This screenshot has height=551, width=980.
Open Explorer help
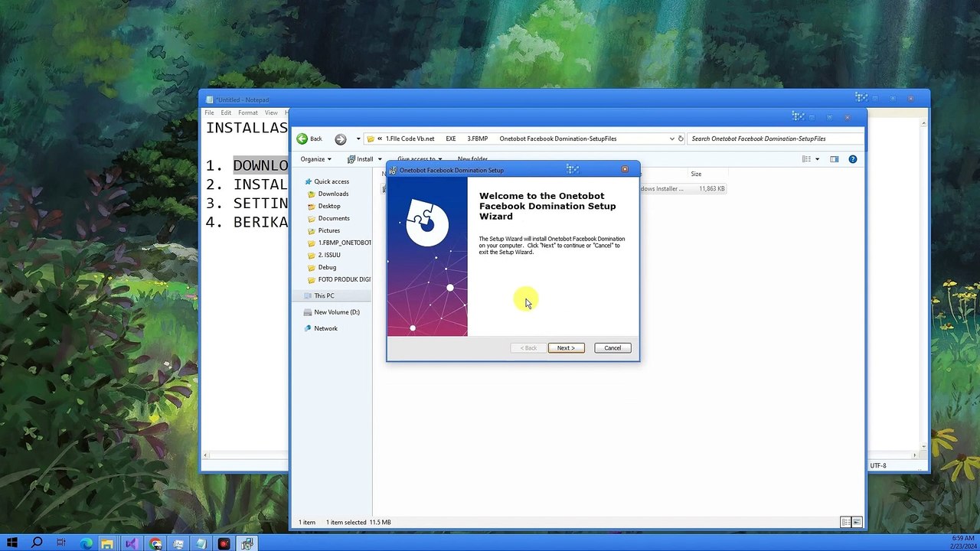click(853, 159)
